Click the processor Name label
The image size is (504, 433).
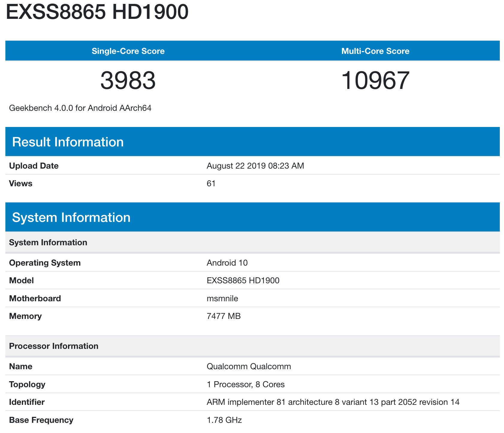[21, 367]
